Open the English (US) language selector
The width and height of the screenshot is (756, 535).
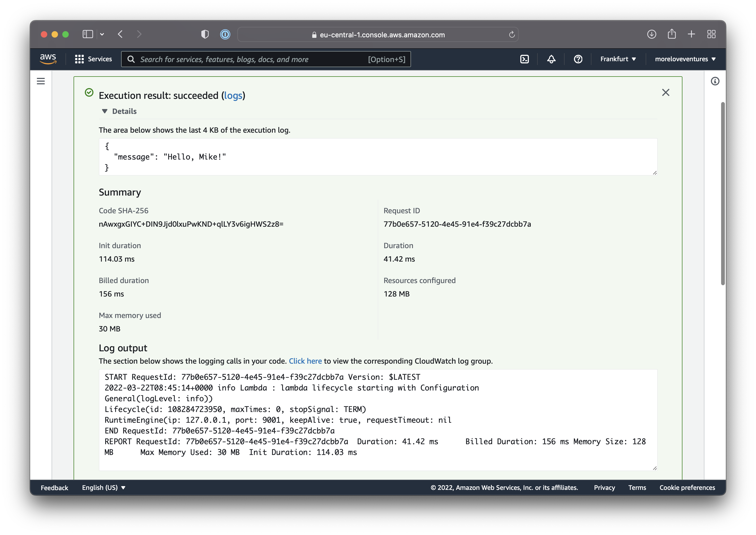tap(103, 487)
